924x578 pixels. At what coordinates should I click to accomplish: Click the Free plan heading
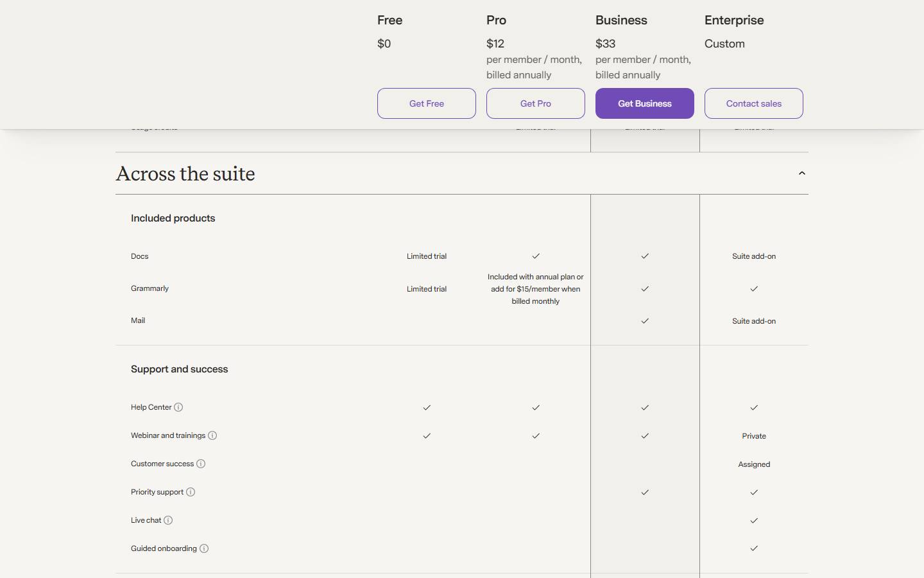[389, 20]
